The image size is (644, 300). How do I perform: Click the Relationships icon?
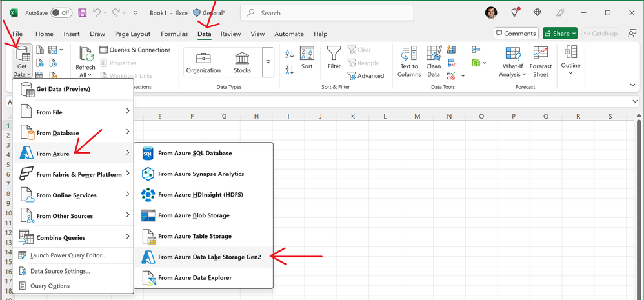[x=476, y=50]
